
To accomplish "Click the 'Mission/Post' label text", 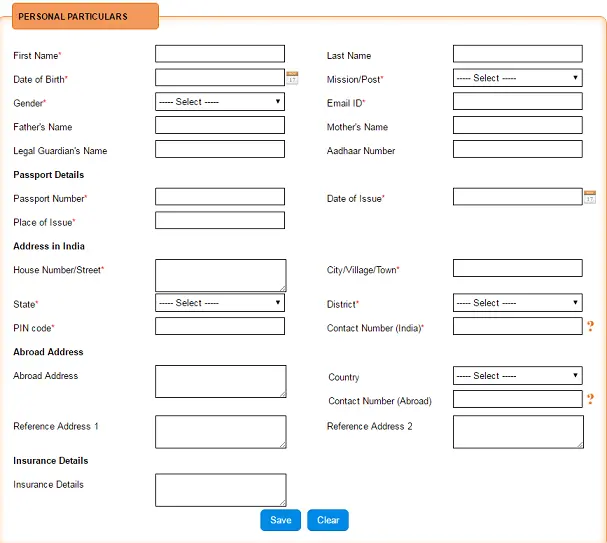I will 353,79.
